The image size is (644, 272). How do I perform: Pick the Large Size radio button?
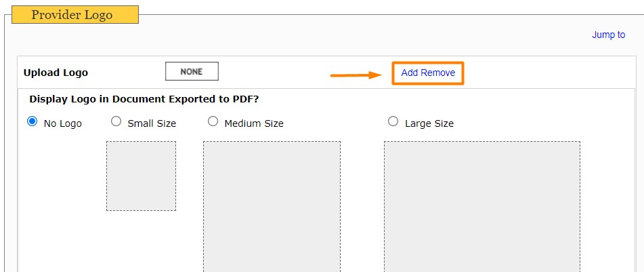pyautogui.click(x=393, y=121)
